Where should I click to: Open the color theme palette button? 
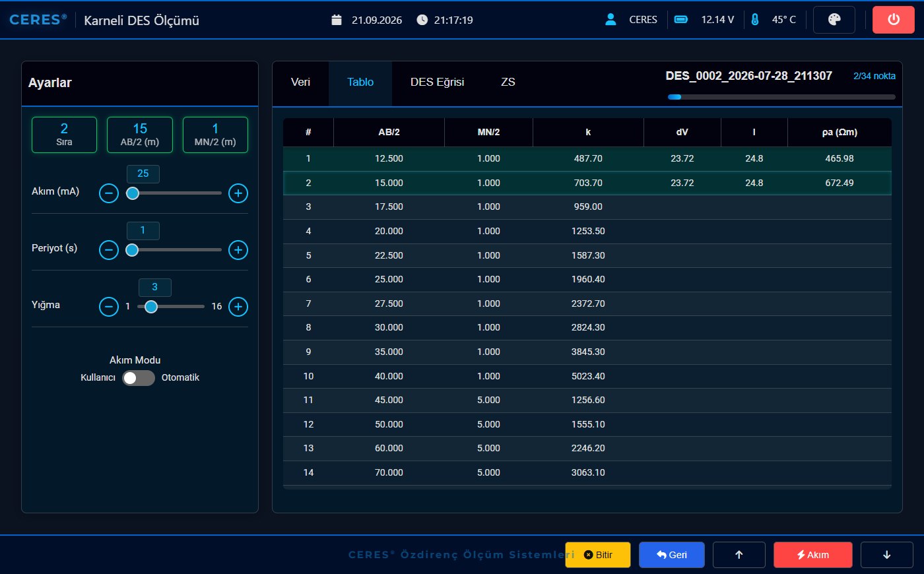[x=834, y=20]
